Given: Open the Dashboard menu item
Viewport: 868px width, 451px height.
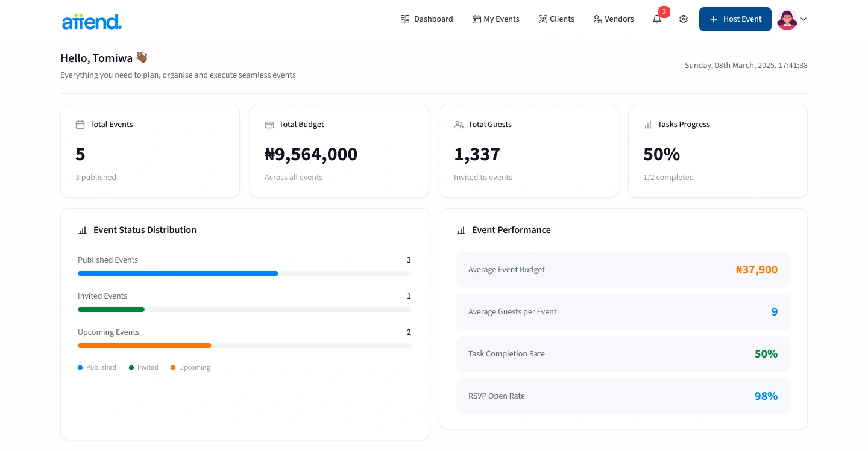Looking at the screenshot, I should pos(427,19).
